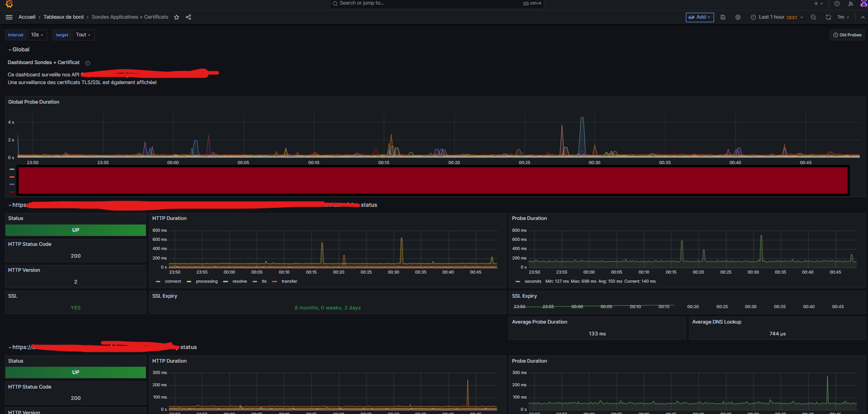Open dashboard settings gear
The height and width of the screenshot is (414, 868).
tap(738, 17)
